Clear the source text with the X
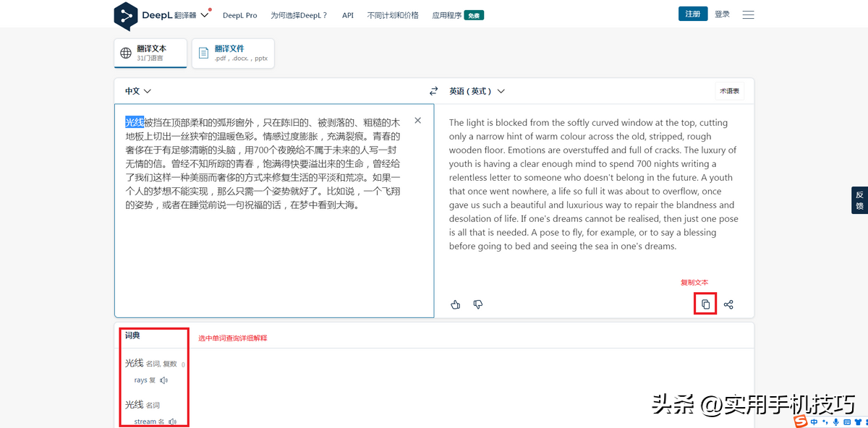 pyautogui.click(x=417, y=120)
